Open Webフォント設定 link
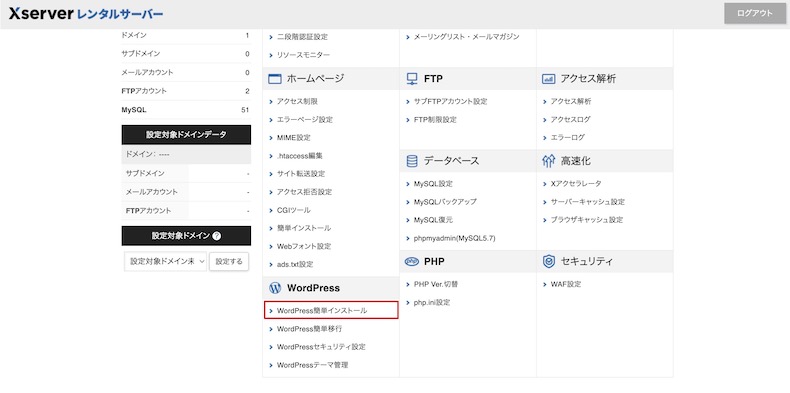Screen dimensions: 790x393 point(303,246)
